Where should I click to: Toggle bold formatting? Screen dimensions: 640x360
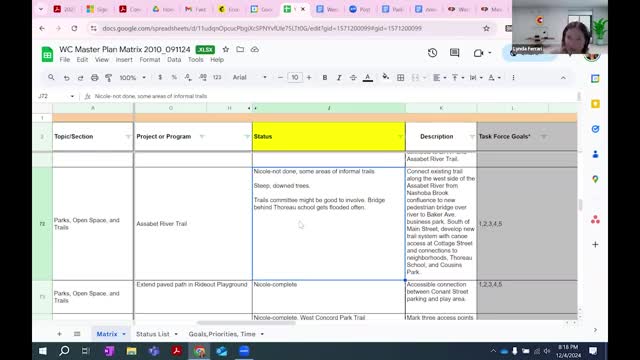pos(325,78)
